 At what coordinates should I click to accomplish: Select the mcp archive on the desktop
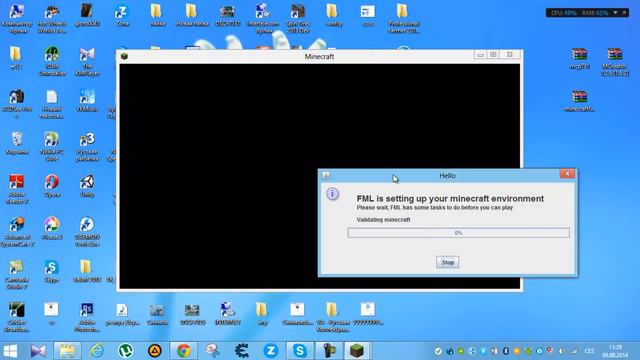coord(579,58)
